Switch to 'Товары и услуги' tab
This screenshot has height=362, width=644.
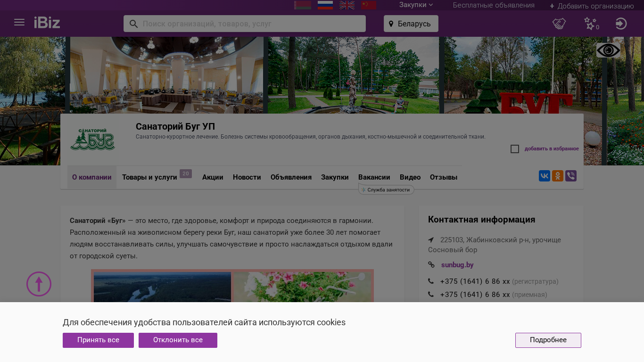(149, 177)
